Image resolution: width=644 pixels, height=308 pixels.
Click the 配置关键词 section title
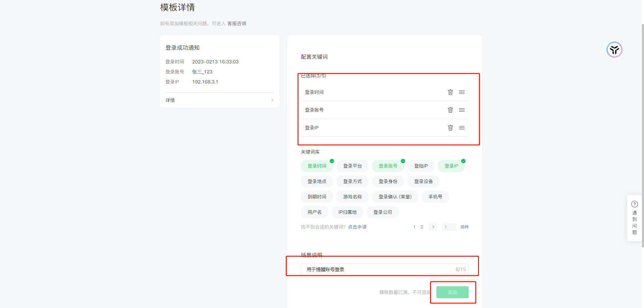click(x=314, y=57)
